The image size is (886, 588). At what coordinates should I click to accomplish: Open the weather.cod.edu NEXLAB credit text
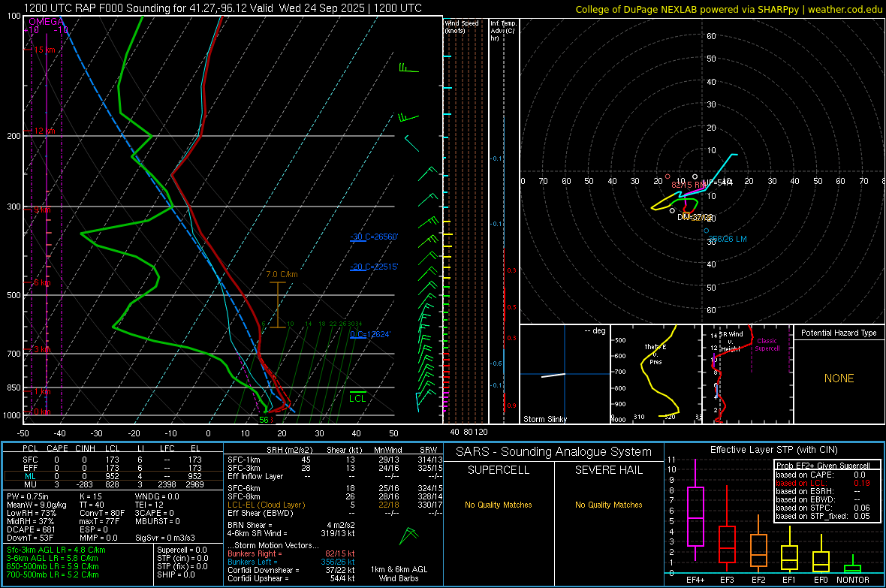point(729,9)
